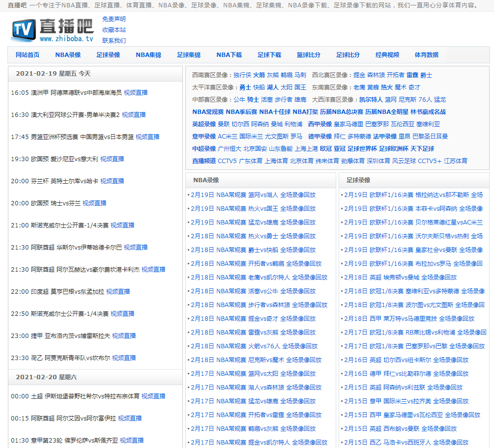
Task: Open 足球下载 navigation item
Action: pos(269,55)
